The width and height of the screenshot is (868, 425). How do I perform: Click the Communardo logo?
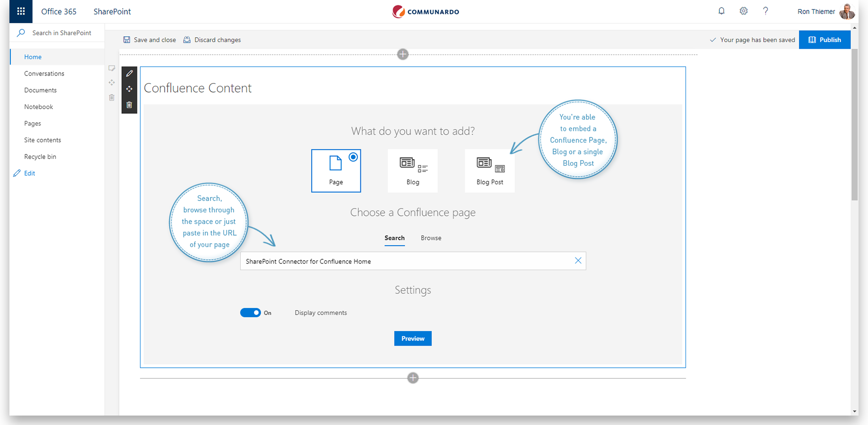pos(426,11)
